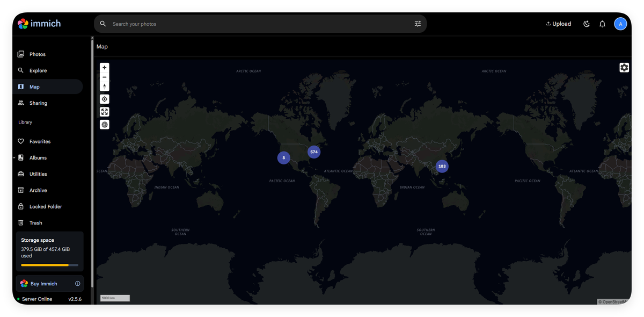Viewport: 644px width, 317px height.
Task: Toggle globe projection button
Action: coord(105,125)
